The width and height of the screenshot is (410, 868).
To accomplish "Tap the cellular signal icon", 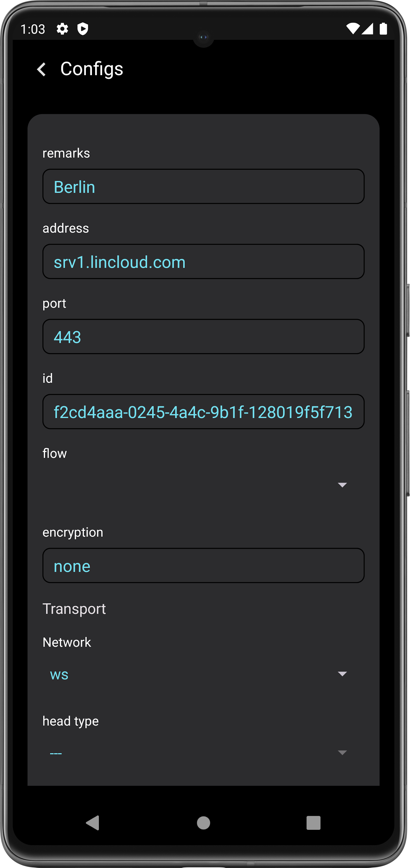I will tap(368, 29).
